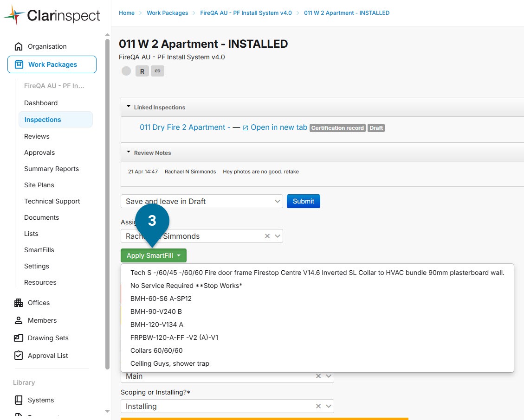Open Dashboard in the sidebar

41,103
